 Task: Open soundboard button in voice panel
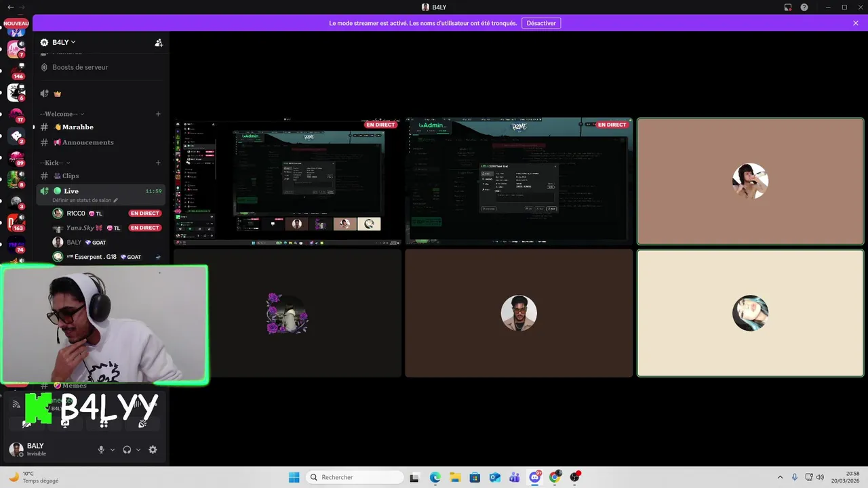point(142,424)
